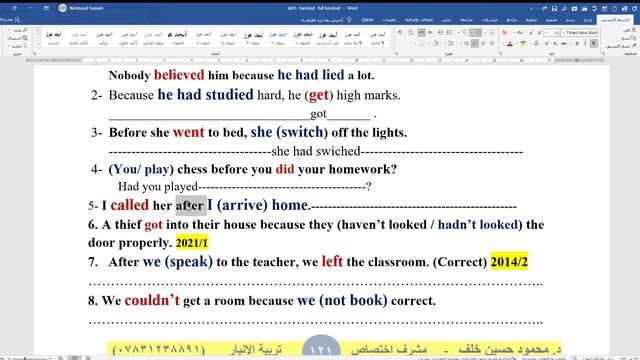Toggle Strikethrough formatting

point(564,43)
